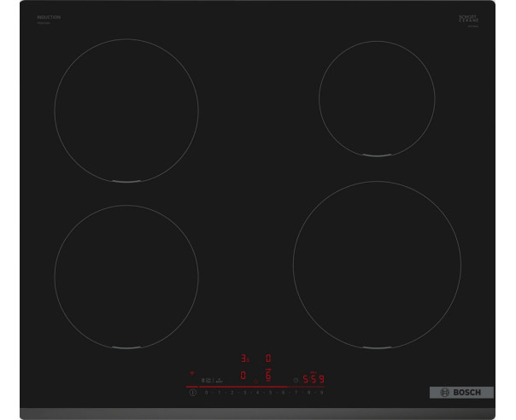Viewport: 516px width, 420px height.
Task: Click the front-left cooking zone circle
Action: [x=126, y=277]
